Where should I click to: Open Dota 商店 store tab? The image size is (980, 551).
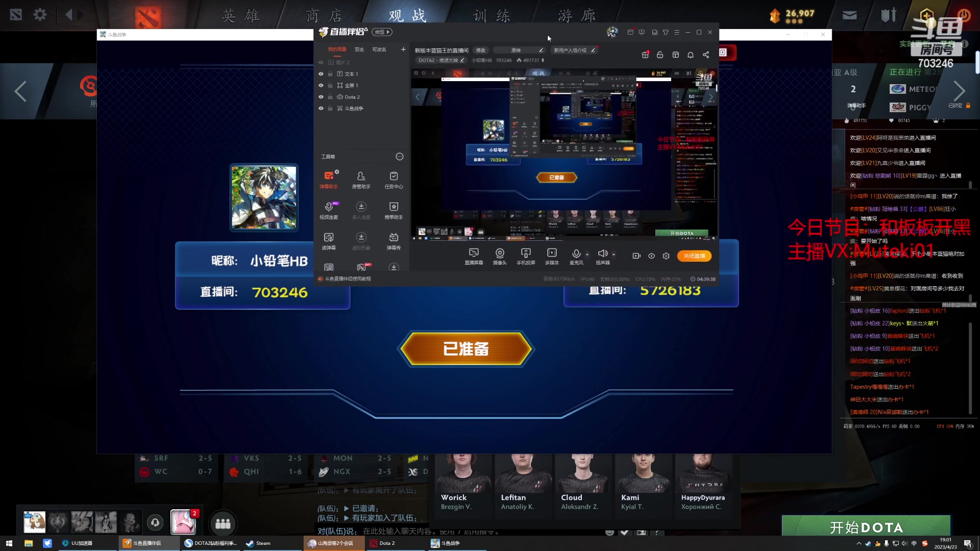324,15
